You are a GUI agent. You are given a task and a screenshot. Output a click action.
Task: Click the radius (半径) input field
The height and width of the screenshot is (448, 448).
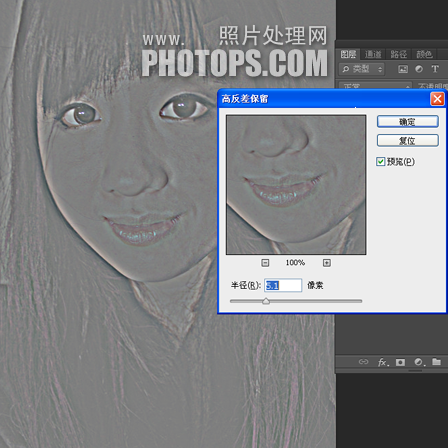tap(283, 285)
